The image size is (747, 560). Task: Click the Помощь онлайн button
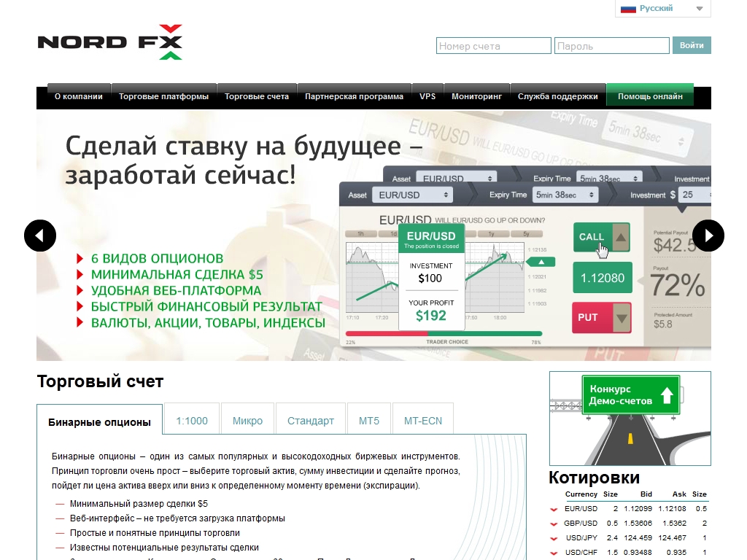click(650, 96)
